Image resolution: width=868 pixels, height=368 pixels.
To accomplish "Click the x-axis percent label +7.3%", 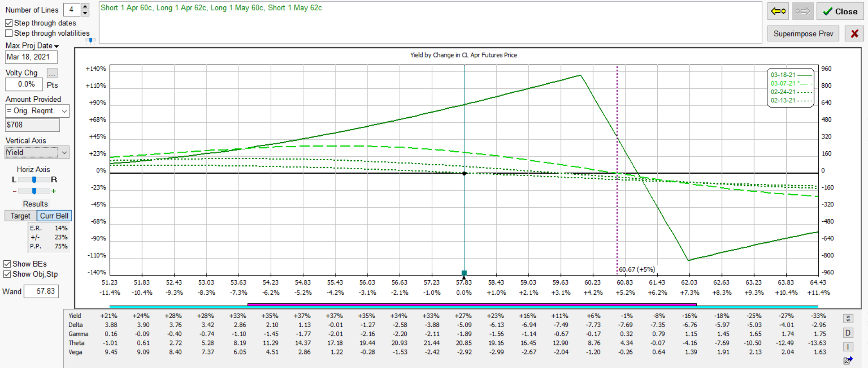I will pos(689,293).
